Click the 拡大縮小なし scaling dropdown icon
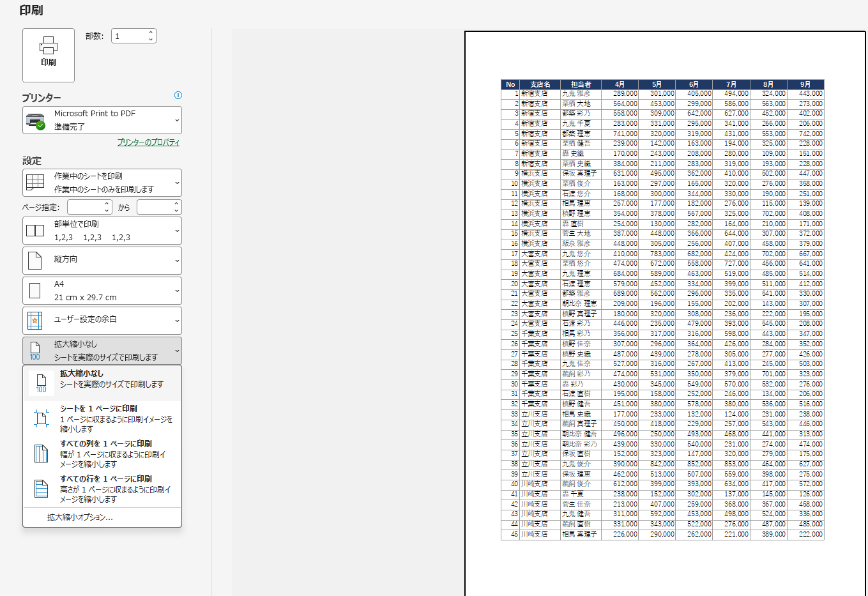The image size is (868, 596). (35, 351)
